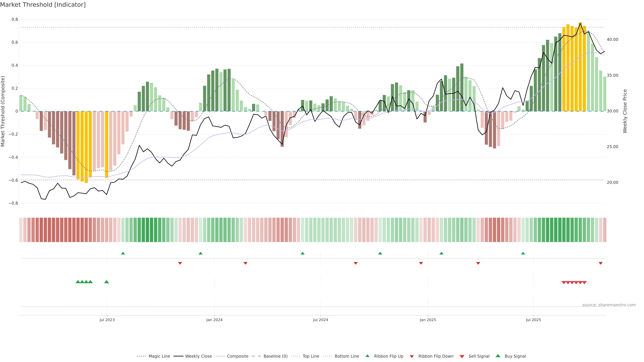Click the Jan 2024 x-axis label
The height and width of the screenshot is (362, 644).
(214, 320)
